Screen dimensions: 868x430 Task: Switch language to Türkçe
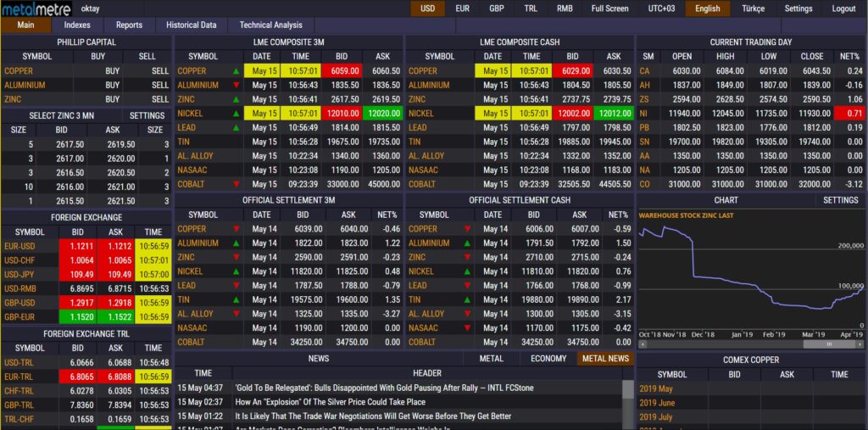753,8
